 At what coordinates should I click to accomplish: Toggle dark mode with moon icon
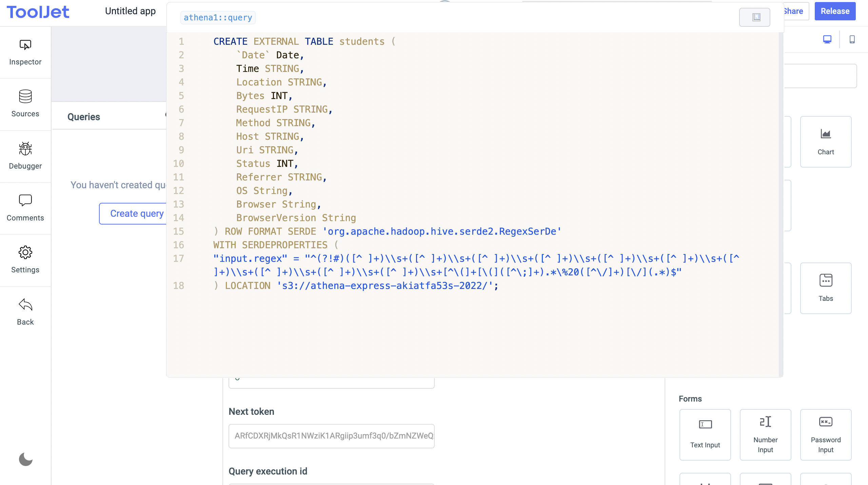(x=25, y=459)
